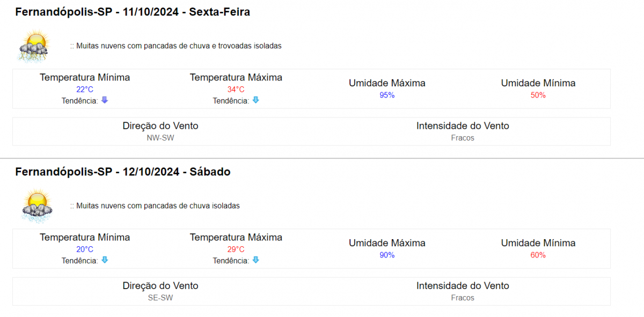The width and height of the screenshot is (644, 317).
Task: Click the Friday minimum temperature trend arrow
Action: pyautogui.click(x=105, y=100)
